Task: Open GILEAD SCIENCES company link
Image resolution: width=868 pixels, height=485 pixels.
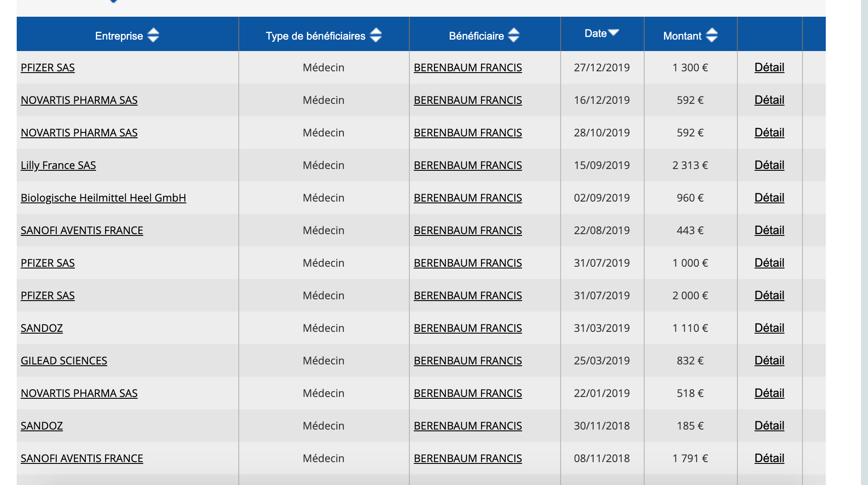Action: [x=64, y=361]
